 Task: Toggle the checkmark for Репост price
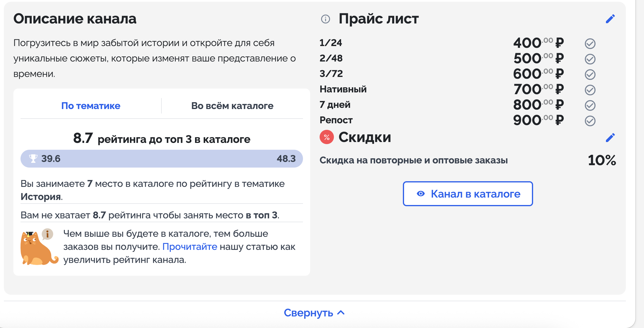590,121
